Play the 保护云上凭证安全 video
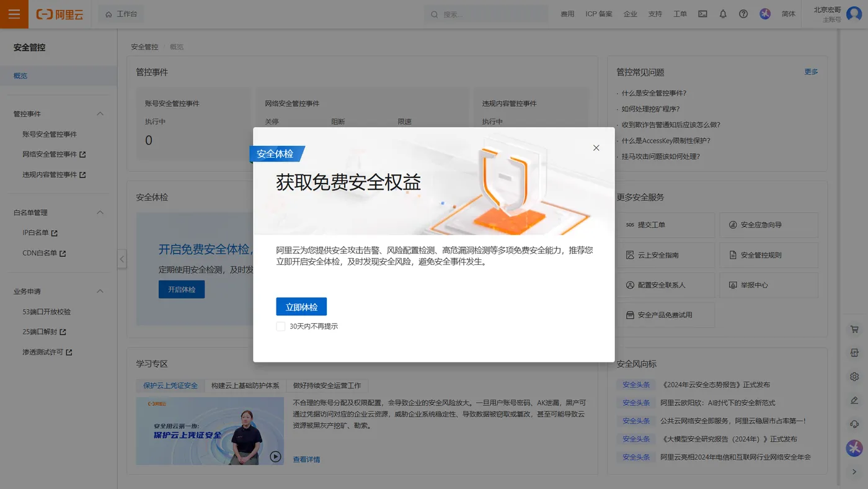 point(275,457)
